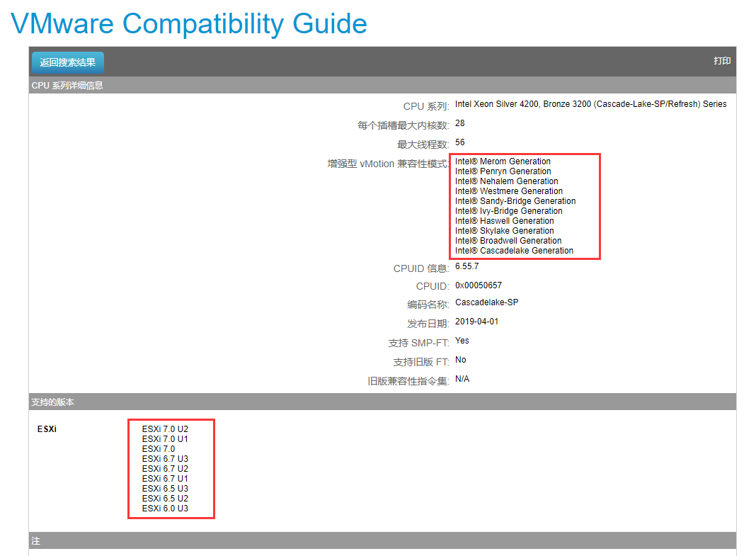
Task: Select ESXi 7.0 U1 version
Action: click(x=165, y=439)
